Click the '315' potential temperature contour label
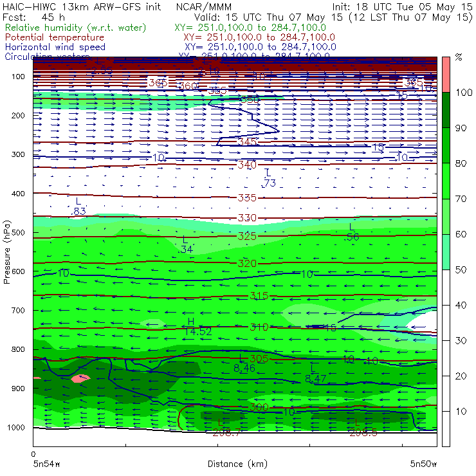Image resolution: width=476 pixels, height=476 pixels. click(259, 296)
